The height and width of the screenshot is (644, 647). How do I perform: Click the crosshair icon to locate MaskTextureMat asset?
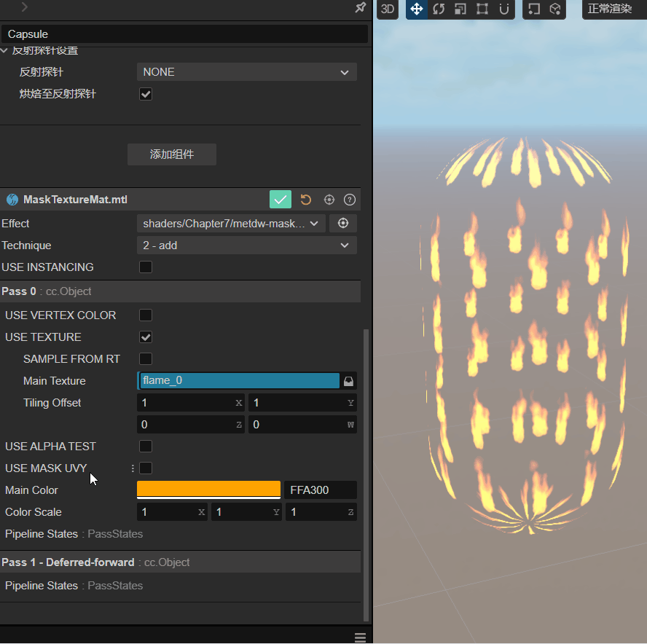pos(329,199)
